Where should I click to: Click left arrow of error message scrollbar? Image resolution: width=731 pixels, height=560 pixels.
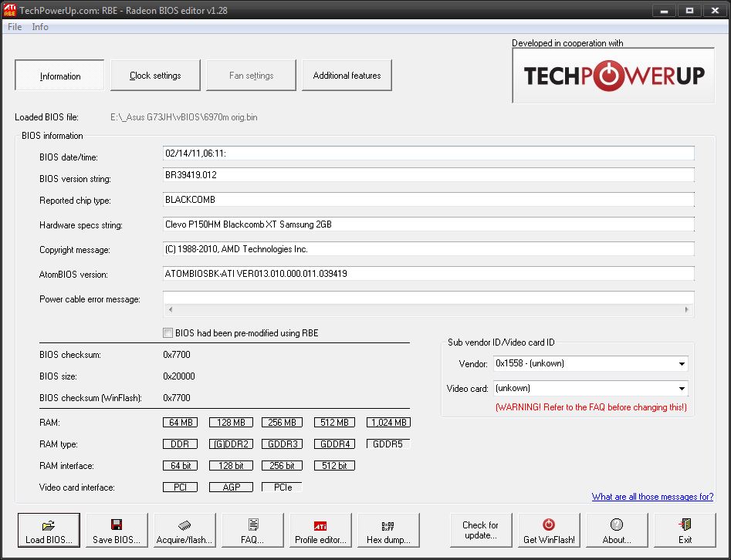coord(171,309)
